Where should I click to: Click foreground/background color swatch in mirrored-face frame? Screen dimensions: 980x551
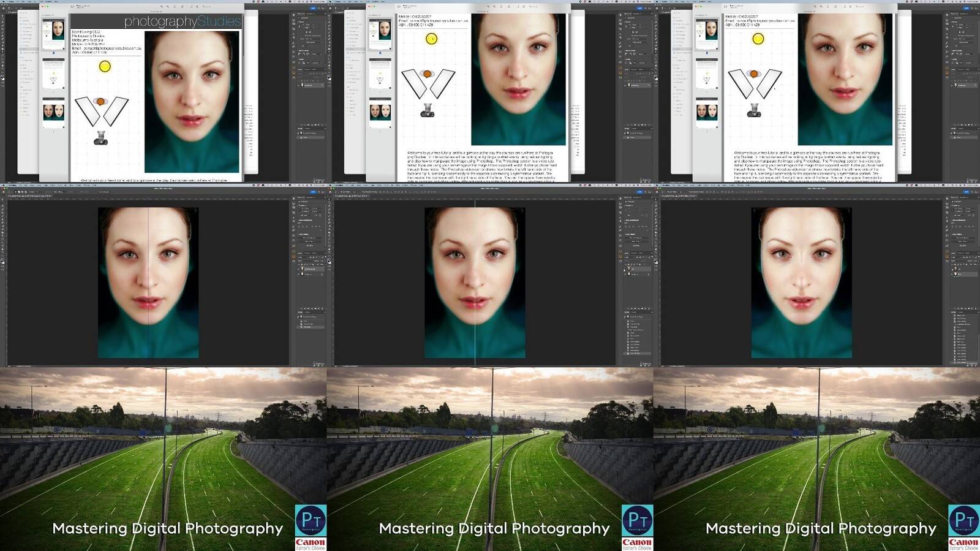coord(656,262)
